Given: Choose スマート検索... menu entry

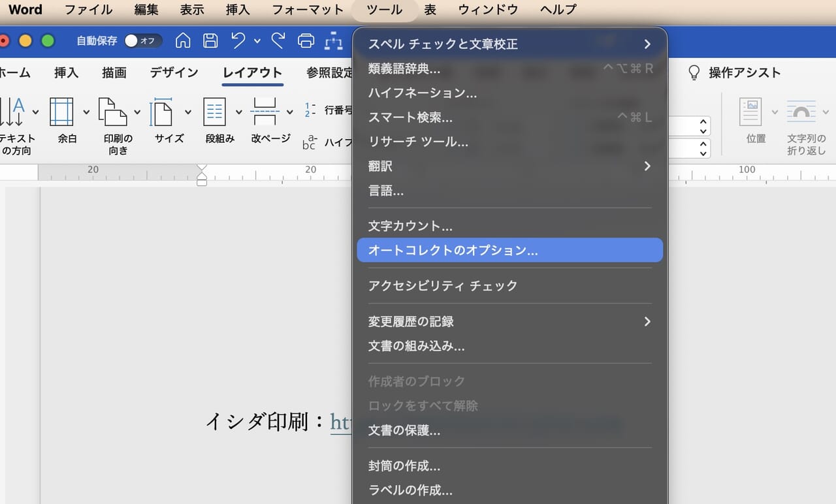Looking at the screenshot, I should (x=510, y=118).
